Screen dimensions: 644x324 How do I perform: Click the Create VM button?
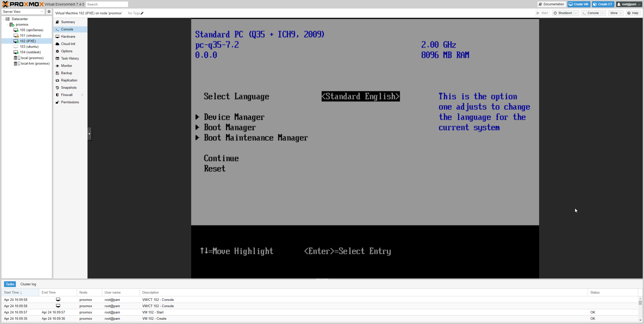point(578,4)
